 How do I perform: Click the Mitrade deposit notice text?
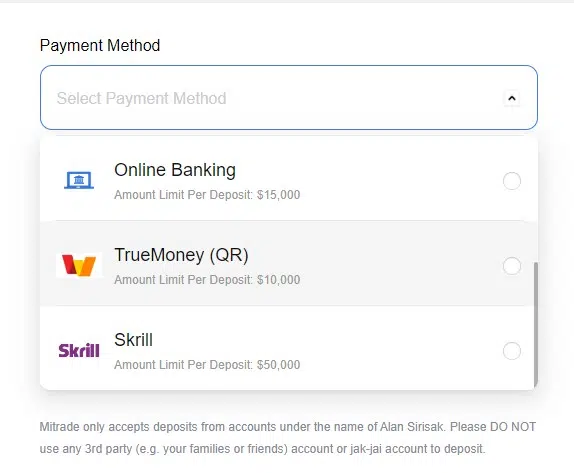point(288,438)
